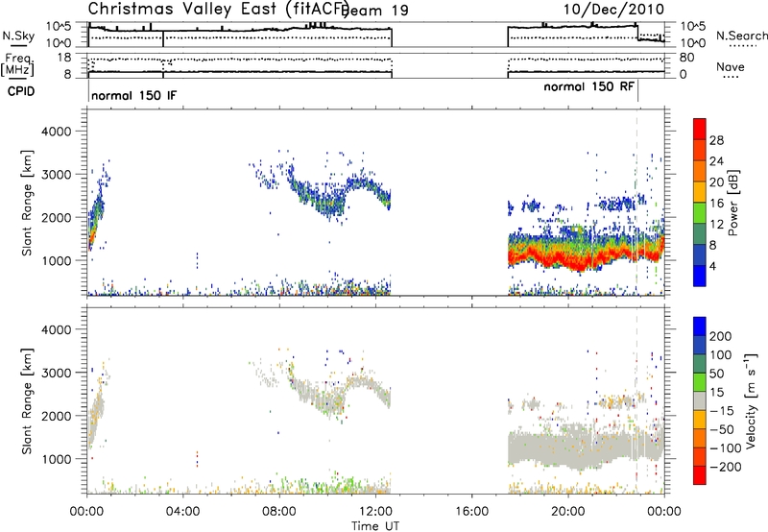Image resolution: width=768 pixels, height=532 pixels.
Task: Click 'Slant Range [km]' label of velocity panel
Action: (27, 401)
